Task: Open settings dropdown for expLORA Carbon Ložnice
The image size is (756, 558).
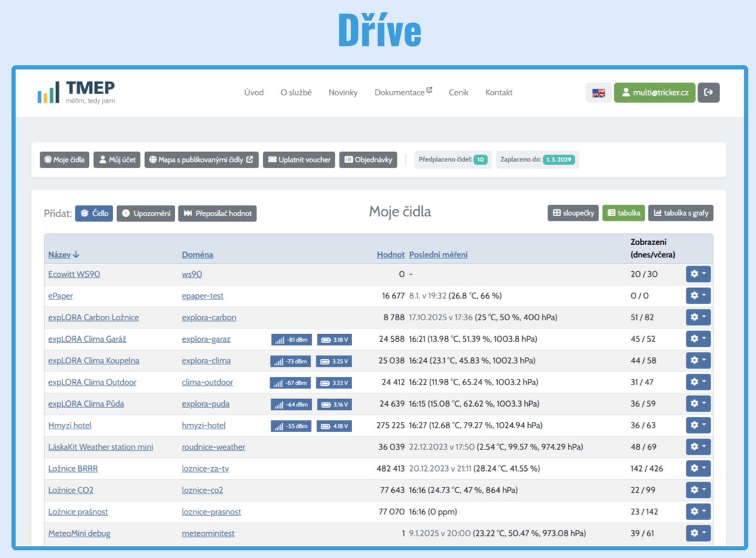Action: click(x=698, y=317)
